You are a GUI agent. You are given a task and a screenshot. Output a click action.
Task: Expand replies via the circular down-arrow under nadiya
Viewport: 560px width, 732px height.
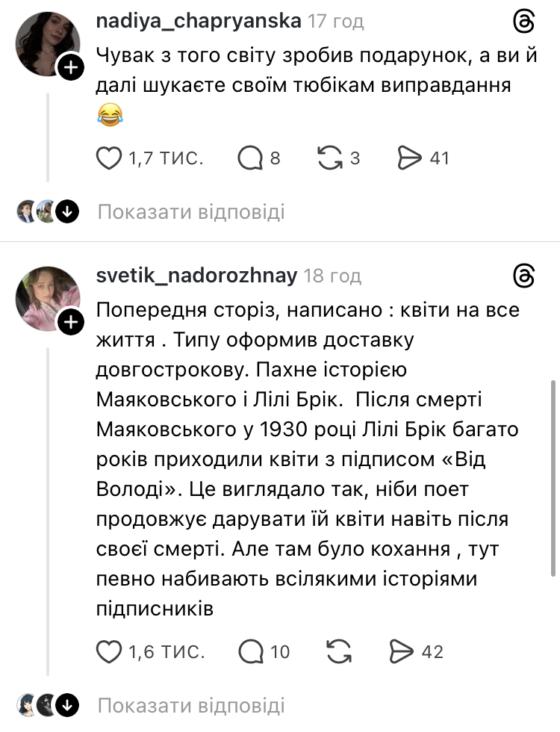point(69,211)
